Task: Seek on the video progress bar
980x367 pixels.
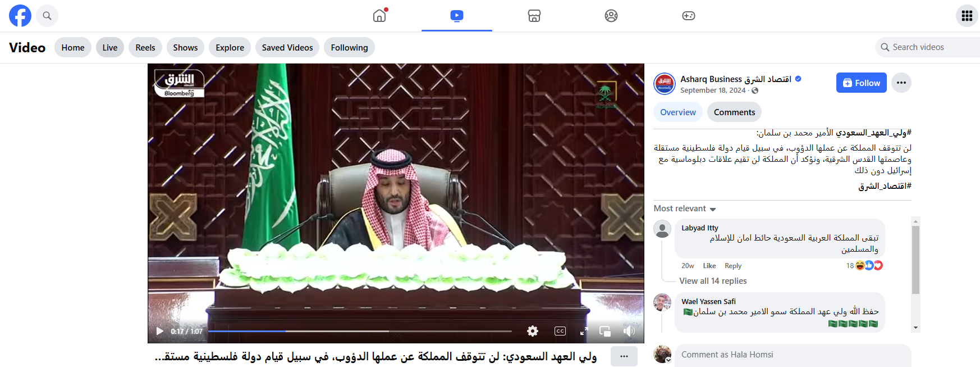Action: (x=360, y=331)
